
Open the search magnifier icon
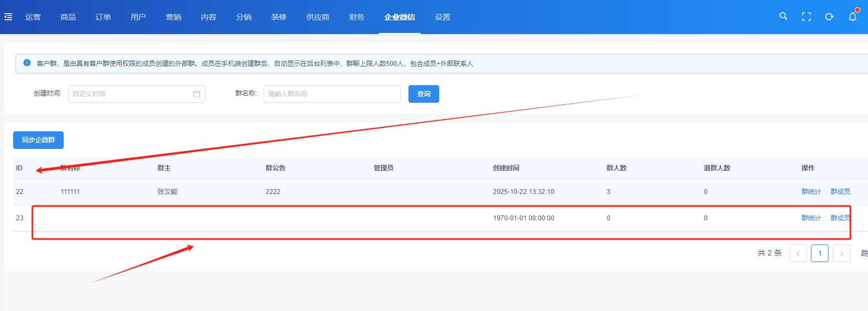pyautogui.click(x=783, y=16)
